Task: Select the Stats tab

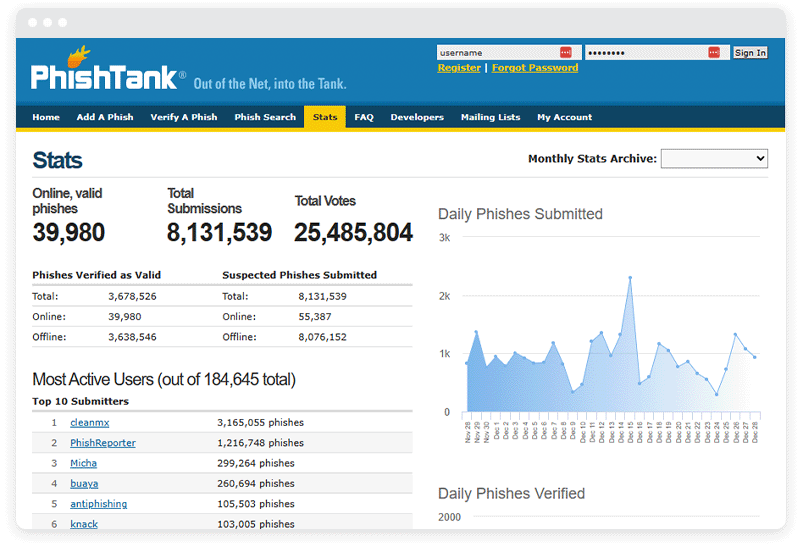Action: [x=325, y=117]
